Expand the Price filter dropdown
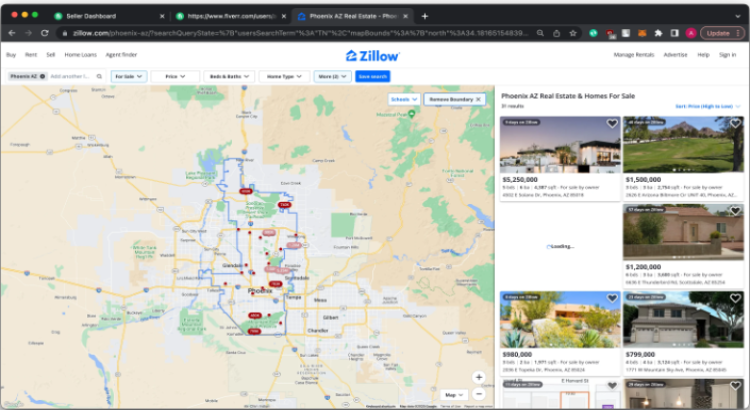The width and height of the screenshot is (750, 410). pos(175,76)
